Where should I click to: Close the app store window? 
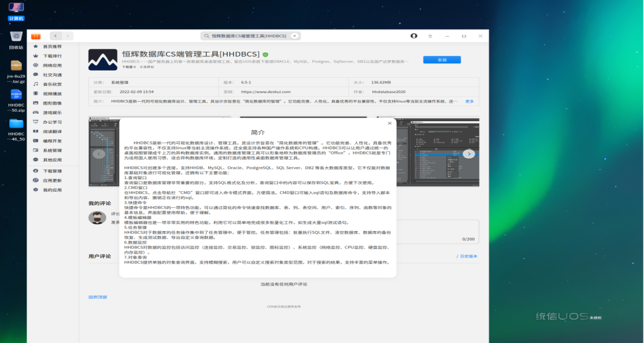[x=480, y=36]
